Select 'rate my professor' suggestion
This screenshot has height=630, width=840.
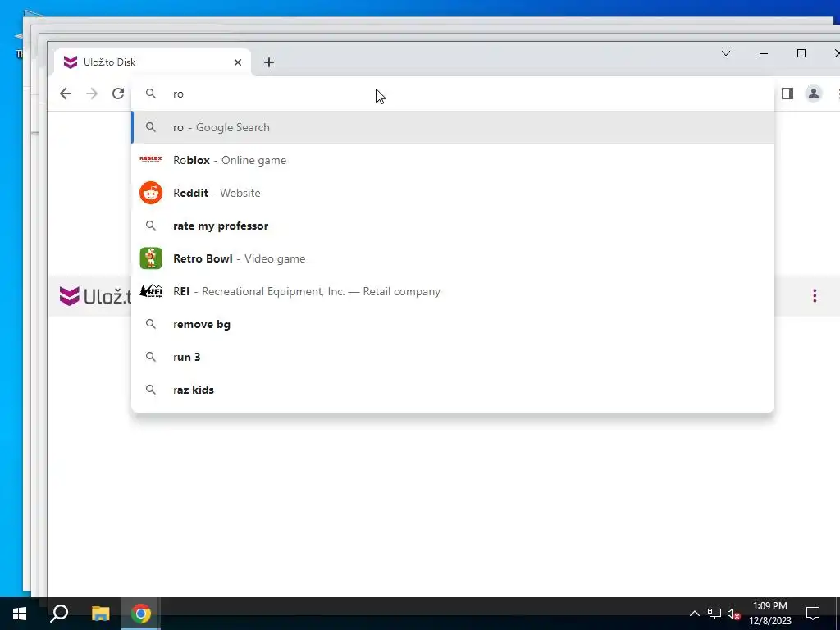pyautogui.click(x=453, y=226)
